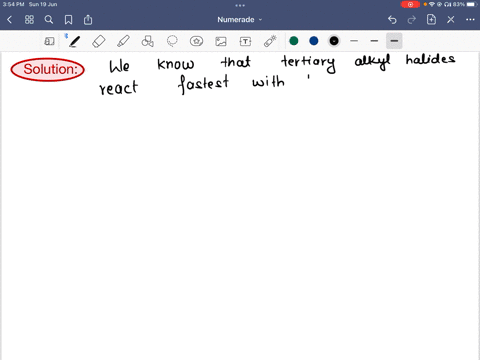Image resolution: width=480 pixels, height=360 pixels.
Task: Select the Lasso tool
Action: 172,41
